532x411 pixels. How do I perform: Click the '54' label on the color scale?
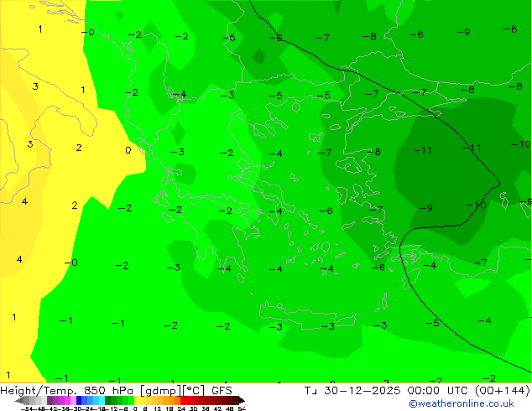pyautogui.click(x=242, y=408)
